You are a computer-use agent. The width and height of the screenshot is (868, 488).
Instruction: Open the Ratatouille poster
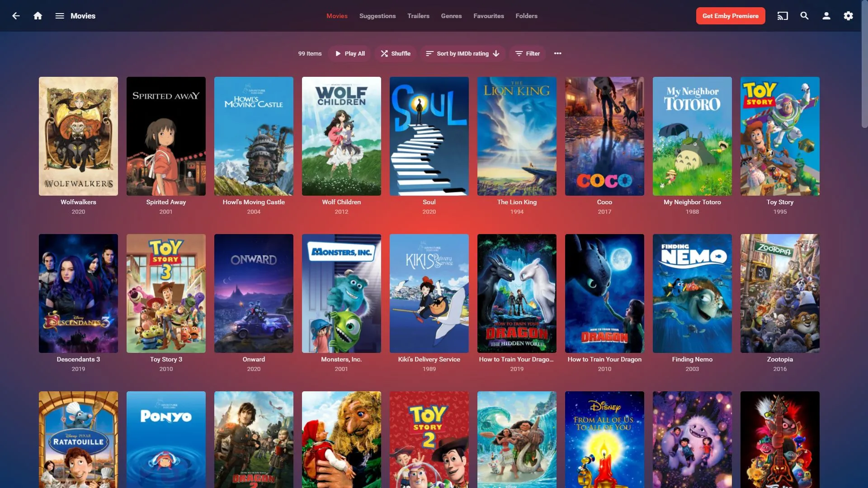(x=78, y=440)
